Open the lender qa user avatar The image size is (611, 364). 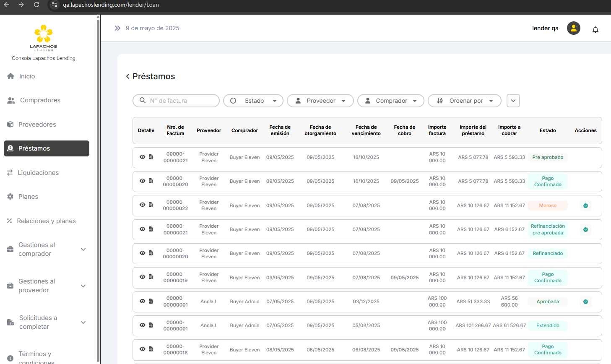573,28
